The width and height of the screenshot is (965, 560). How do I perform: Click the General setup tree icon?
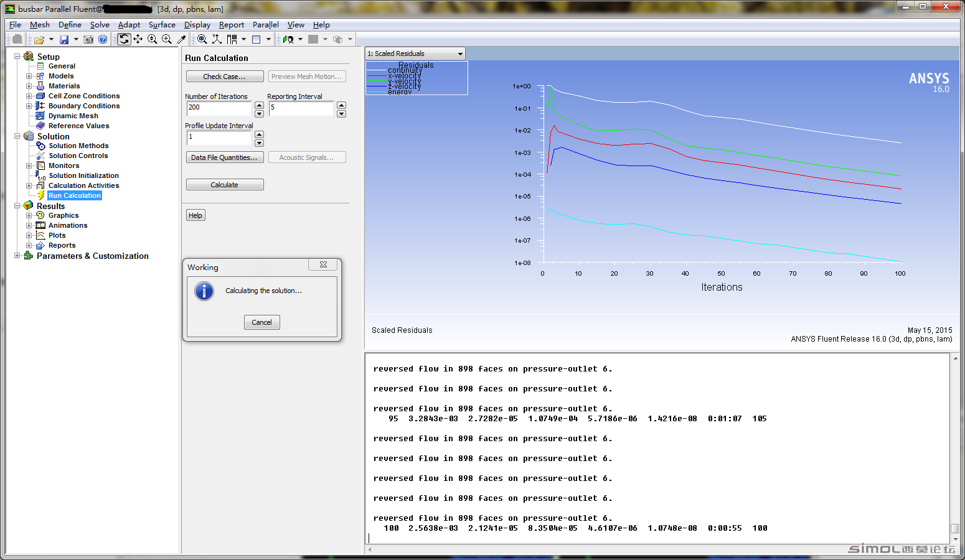click(40, 66)
